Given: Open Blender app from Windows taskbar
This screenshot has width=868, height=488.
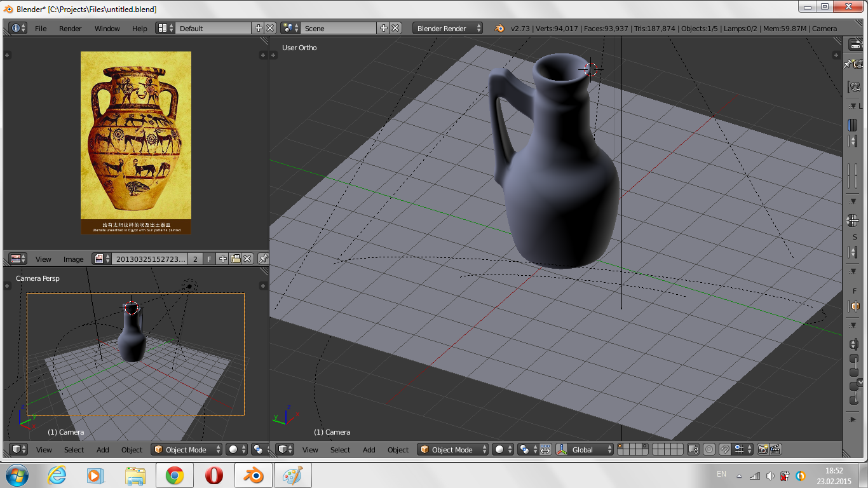Looking at the screenshot, I should point(254,475).
